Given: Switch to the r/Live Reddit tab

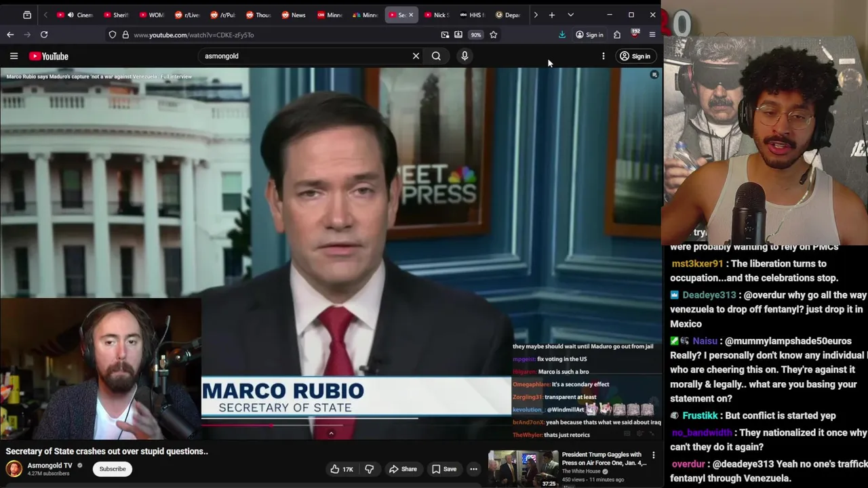Looking at the screenshot, I should click(x=186, y=15).
